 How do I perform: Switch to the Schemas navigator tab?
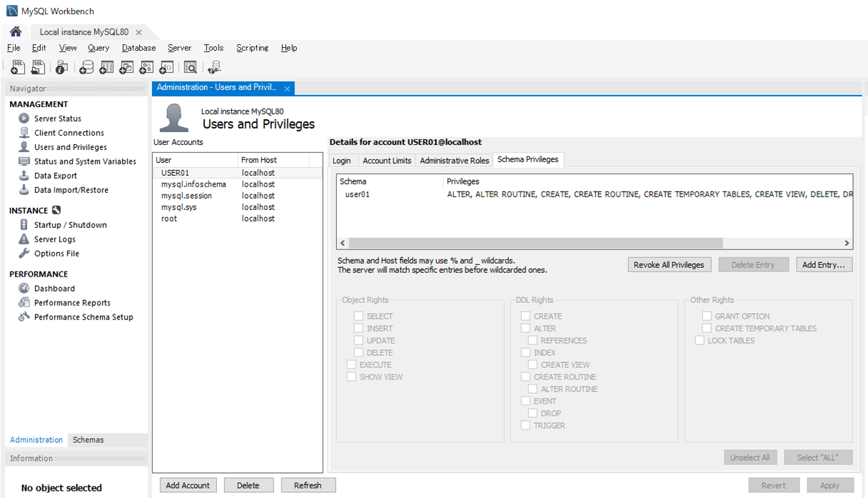click(88, 440)
